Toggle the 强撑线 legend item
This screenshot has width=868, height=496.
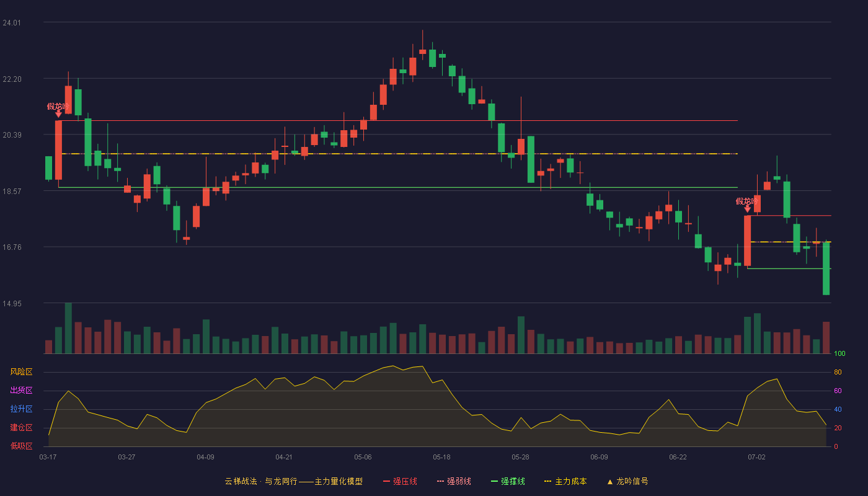click(508, 481)
